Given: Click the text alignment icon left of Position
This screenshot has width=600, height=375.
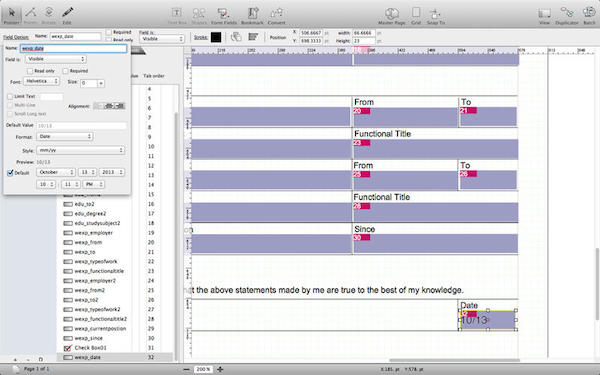Looking at the screenshot, I should [x=253, y=37].
